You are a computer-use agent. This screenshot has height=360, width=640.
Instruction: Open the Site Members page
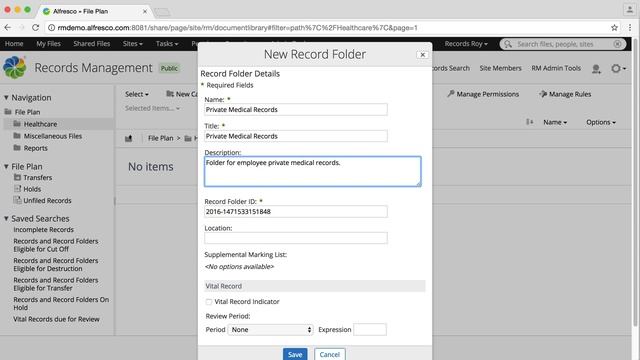500,68
